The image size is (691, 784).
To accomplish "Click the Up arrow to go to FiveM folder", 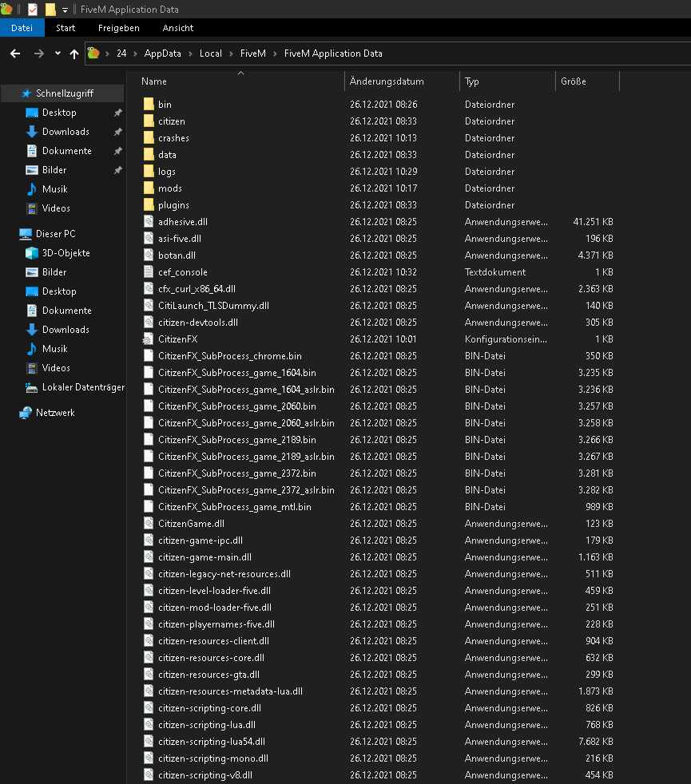I will point(74,53).
